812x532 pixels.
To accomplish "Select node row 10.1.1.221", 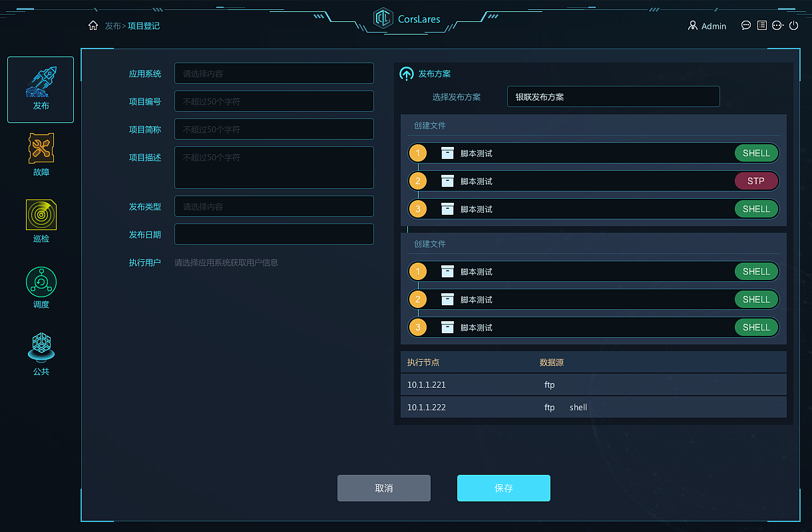I will coord(594,385).
